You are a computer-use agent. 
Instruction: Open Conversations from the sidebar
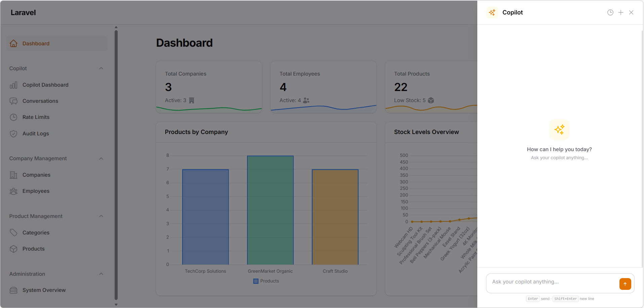coord(40,101)
